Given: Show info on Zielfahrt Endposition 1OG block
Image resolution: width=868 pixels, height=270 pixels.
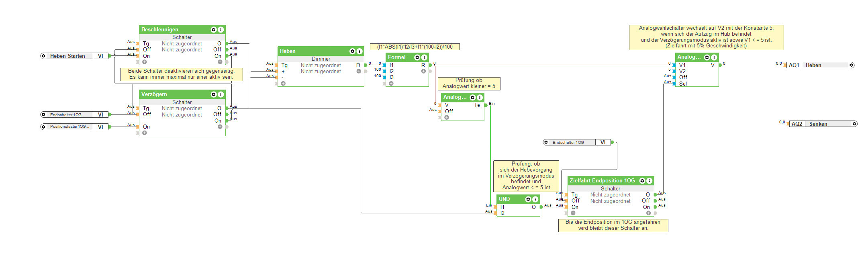Looking at the screenshot, I should 649,181.
